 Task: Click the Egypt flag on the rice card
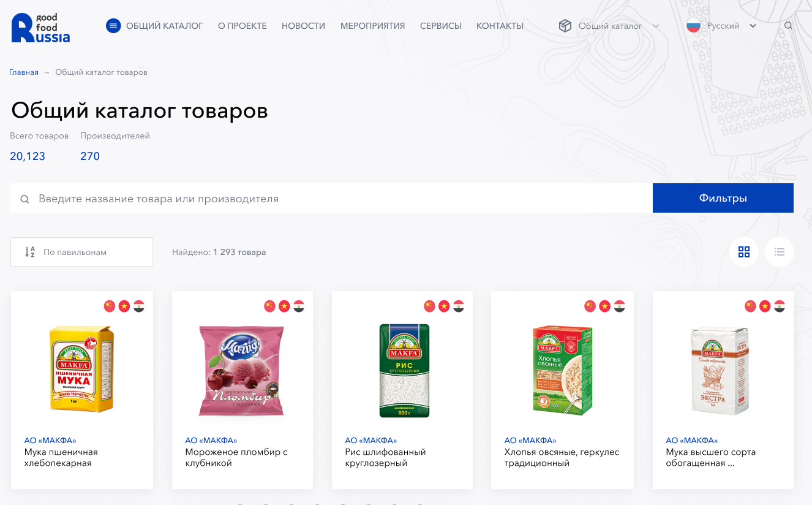tap(459, 306)
